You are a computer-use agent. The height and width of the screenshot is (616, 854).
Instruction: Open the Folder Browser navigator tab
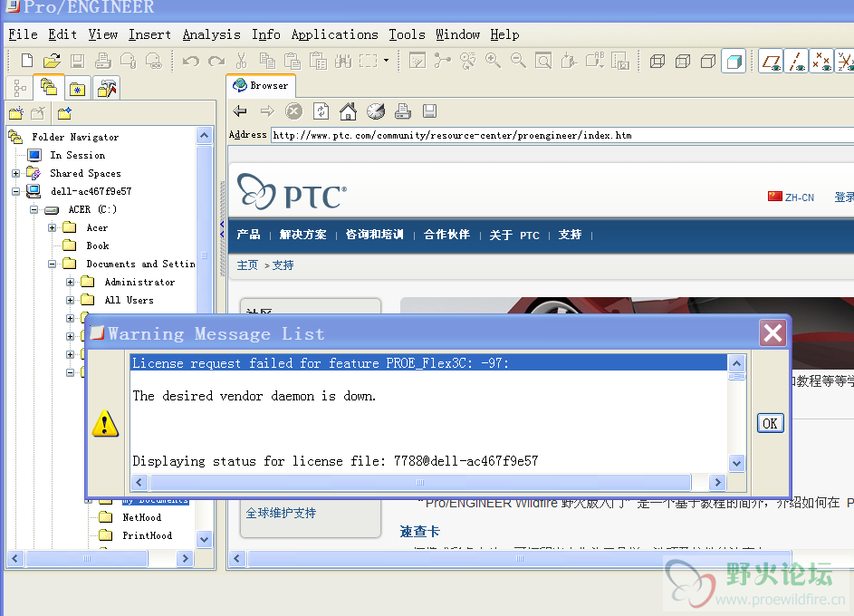pyautogui.click(x=49, y=87)
